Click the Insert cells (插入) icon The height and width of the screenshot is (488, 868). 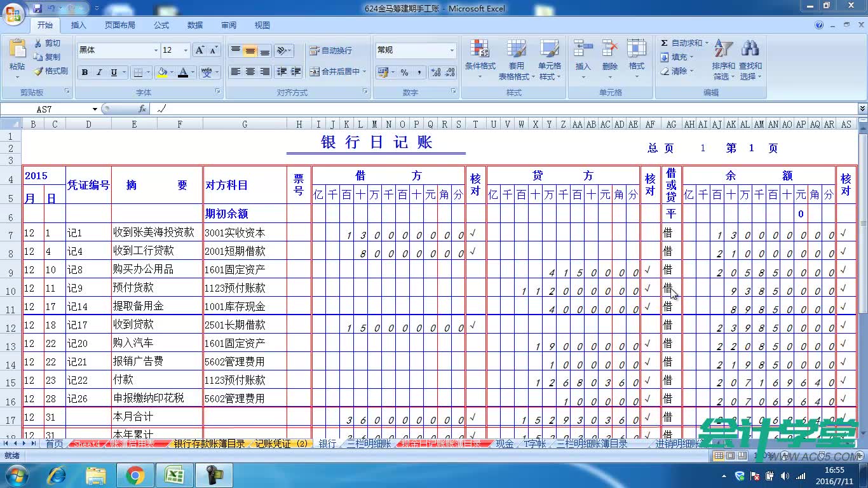[583, 49]
